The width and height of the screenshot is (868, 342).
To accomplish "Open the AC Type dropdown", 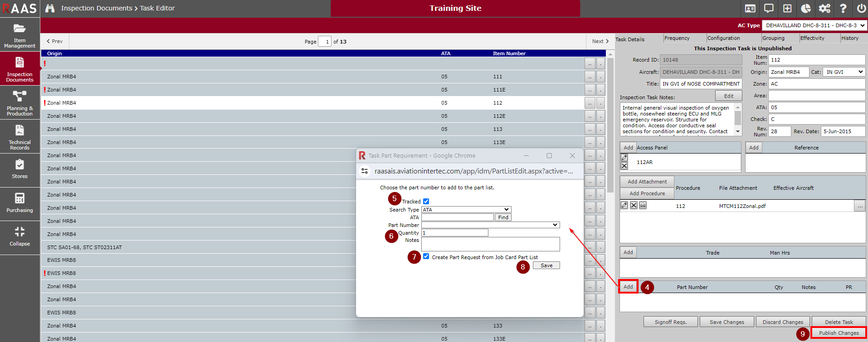I will (814, 25).
